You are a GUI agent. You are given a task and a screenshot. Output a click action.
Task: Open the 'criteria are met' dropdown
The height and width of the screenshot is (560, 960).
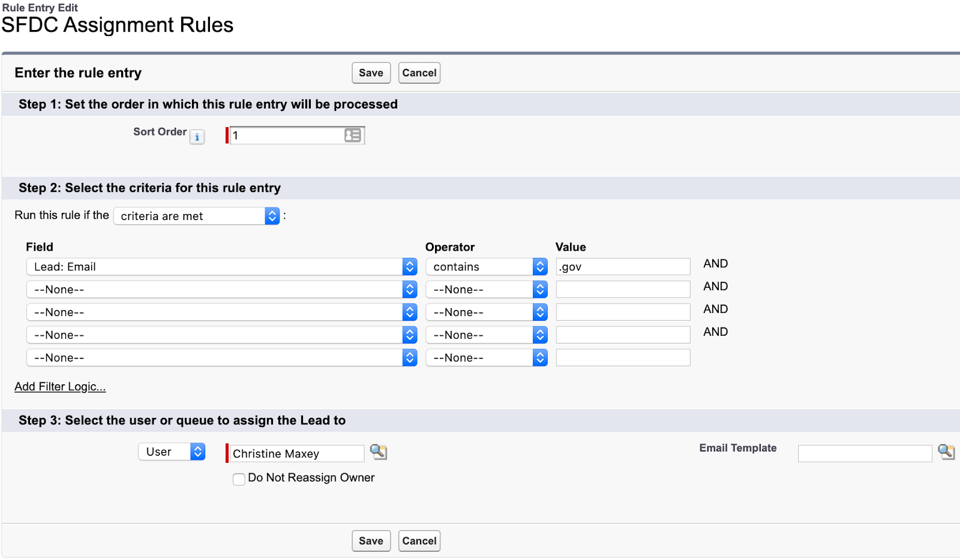(197, 216)
